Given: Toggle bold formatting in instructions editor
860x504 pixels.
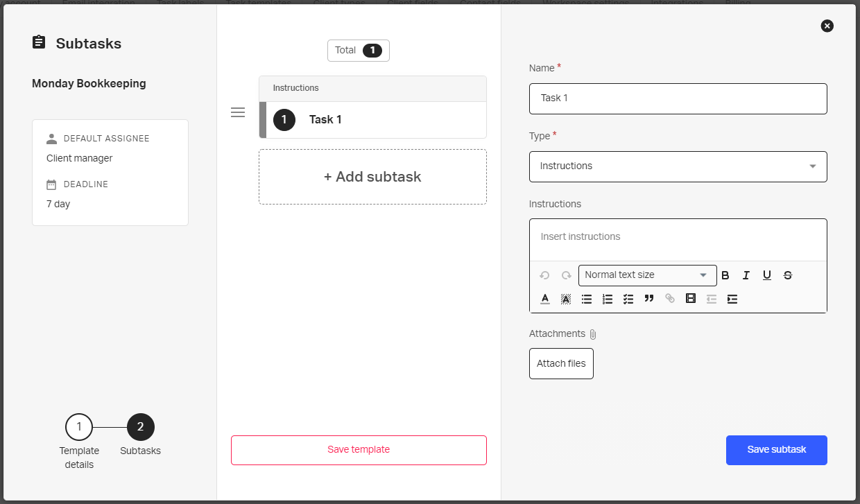Looking at the screenshot, I should (x=725, y=275).
